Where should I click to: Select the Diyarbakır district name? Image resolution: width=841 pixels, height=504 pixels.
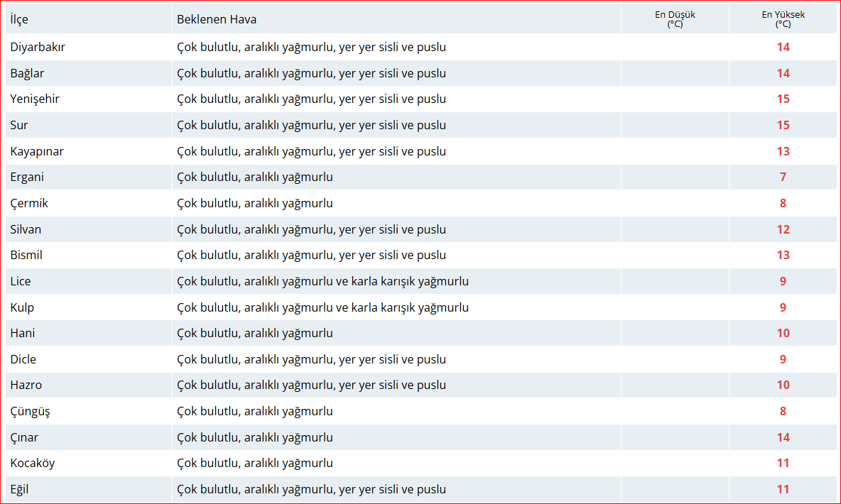pos(38,48)
